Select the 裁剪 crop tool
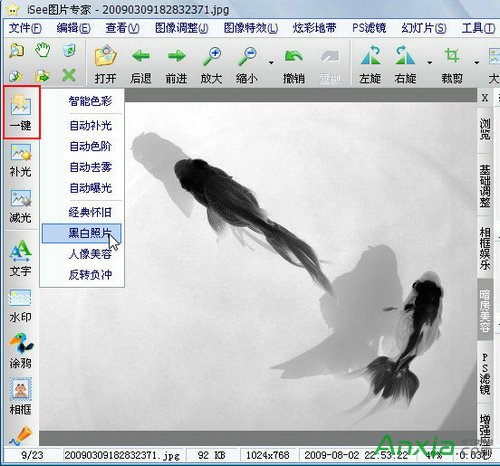 point(452,55)
